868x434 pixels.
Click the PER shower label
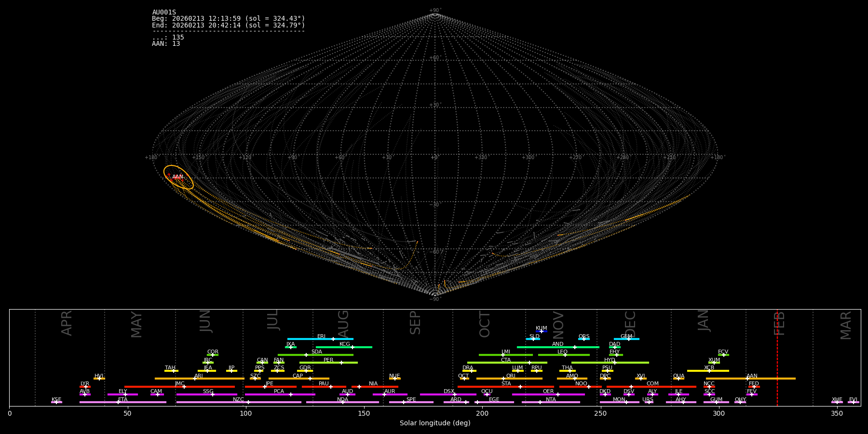pyautogui.click(x=328, y=360)
